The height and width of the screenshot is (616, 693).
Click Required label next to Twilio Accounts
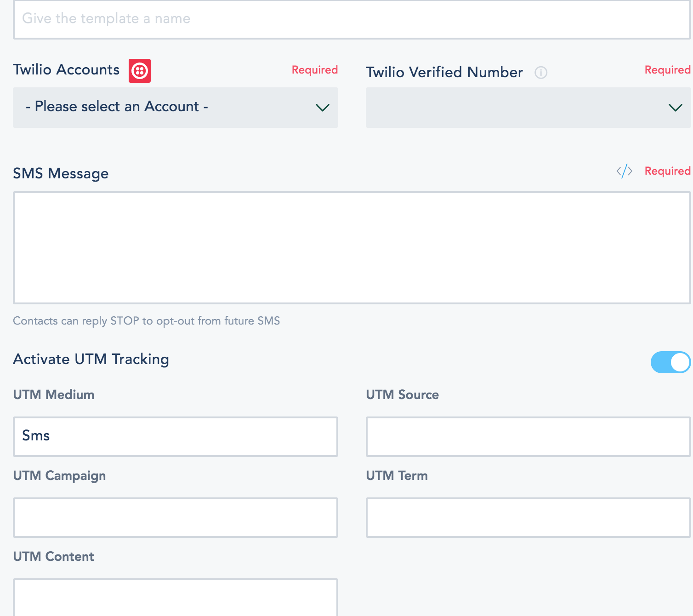(315, 70)
